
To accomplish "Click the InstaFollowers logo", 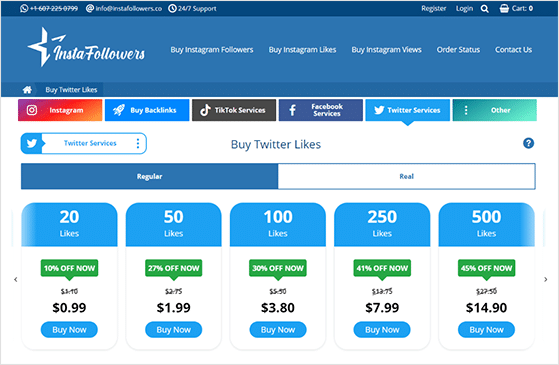I will click(x=86, y=47).
